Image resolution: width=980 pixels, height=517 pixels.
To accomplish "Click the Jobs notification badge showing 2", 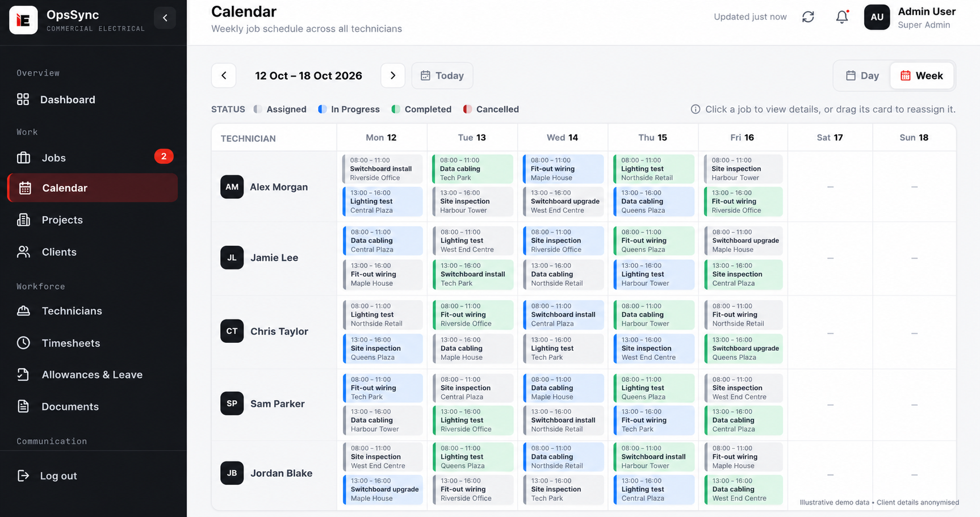I will [164, 156].
